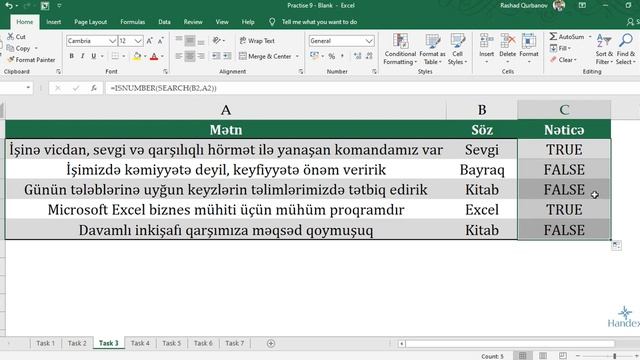This screenshot has width=640, height=360.
Task: Apply red font color A
Action: tap(154, 56)
